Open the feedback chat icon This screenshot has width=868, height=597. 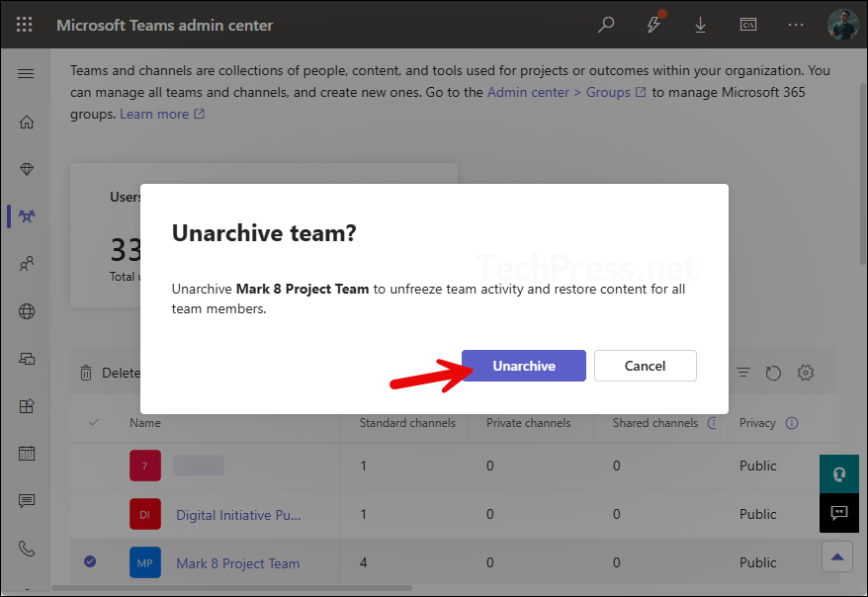(x=839, y=513)
